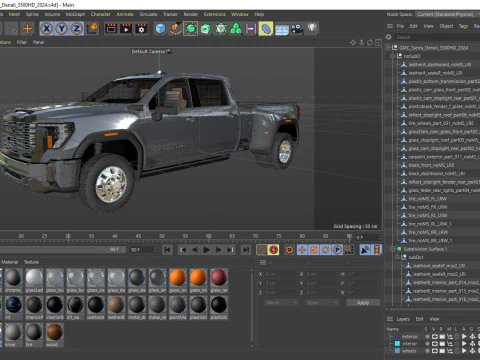Open the Scale mode dropdown

tap(322, 303)
